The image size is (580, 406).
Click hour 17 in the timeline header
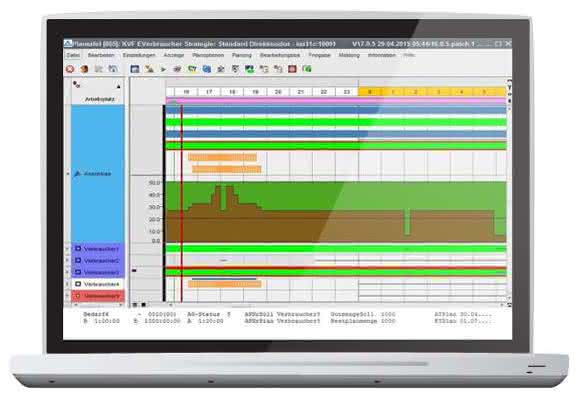click(209, 92)
